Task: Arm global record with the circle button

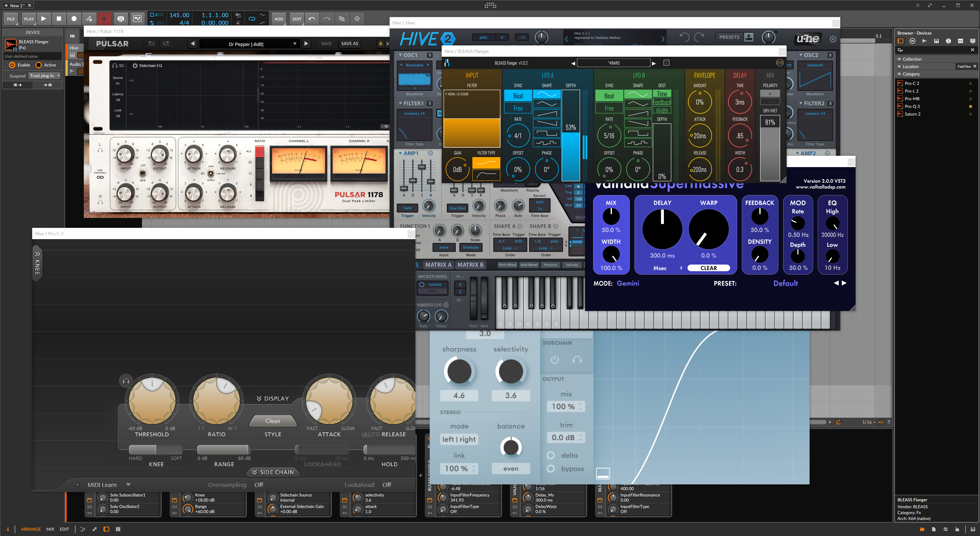Action: (x=74, y=18)
